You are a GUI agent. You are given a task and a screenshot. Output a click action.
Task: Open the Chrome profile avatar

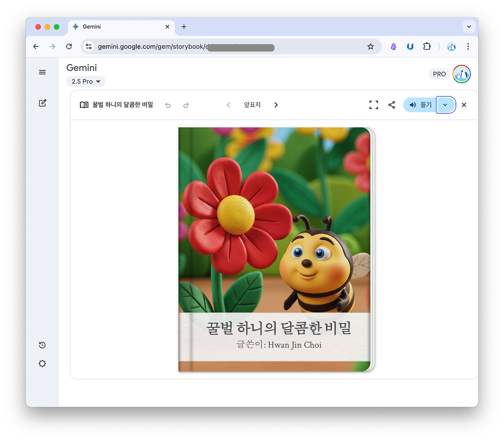(x=451, y=46)
